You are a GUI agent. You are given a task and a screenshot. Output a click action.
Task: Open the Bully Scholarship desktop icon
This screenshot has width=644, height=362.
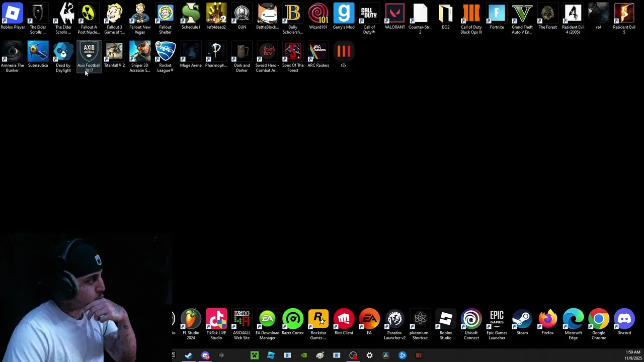point(293,19)
